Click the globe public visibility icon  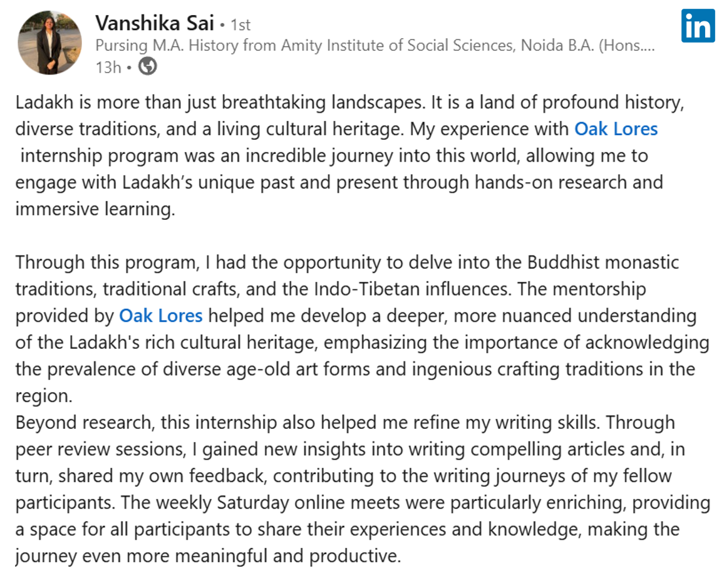tap(148, 67)
